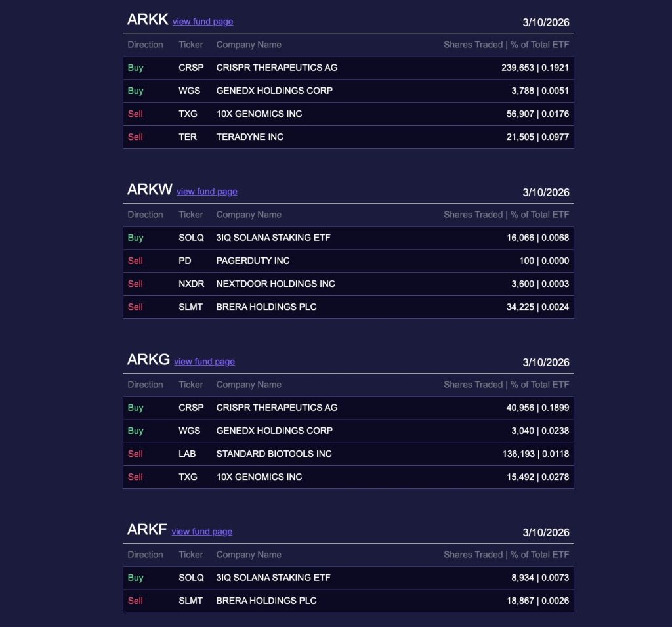Click ARKF SOLQ ticker cell
The height and width of the screenshot is (627, 672).
pyautogui.click(x=191, y=578)
